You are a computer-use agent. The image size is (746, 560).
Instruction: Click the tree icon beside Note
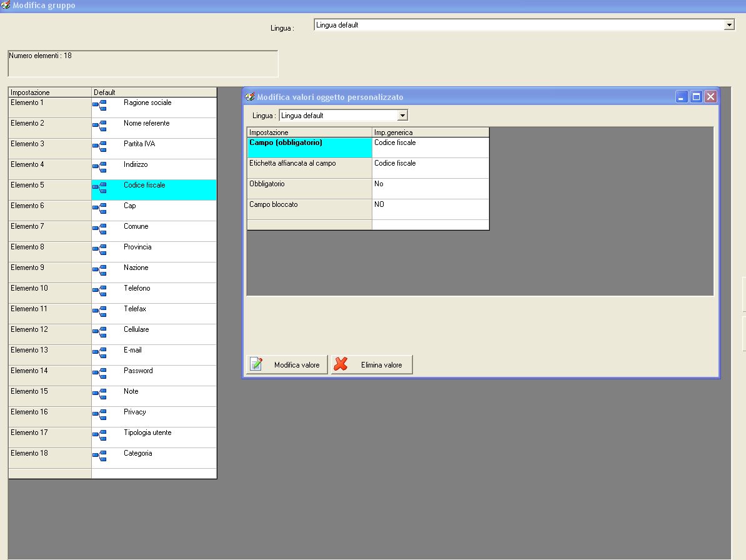pos(99,394)
